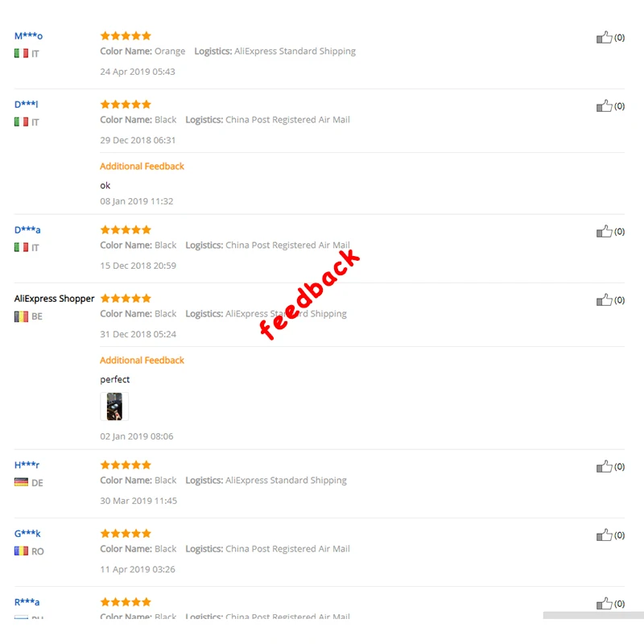Click thumbs-up on H***r's review

click(x=605, y=467)
